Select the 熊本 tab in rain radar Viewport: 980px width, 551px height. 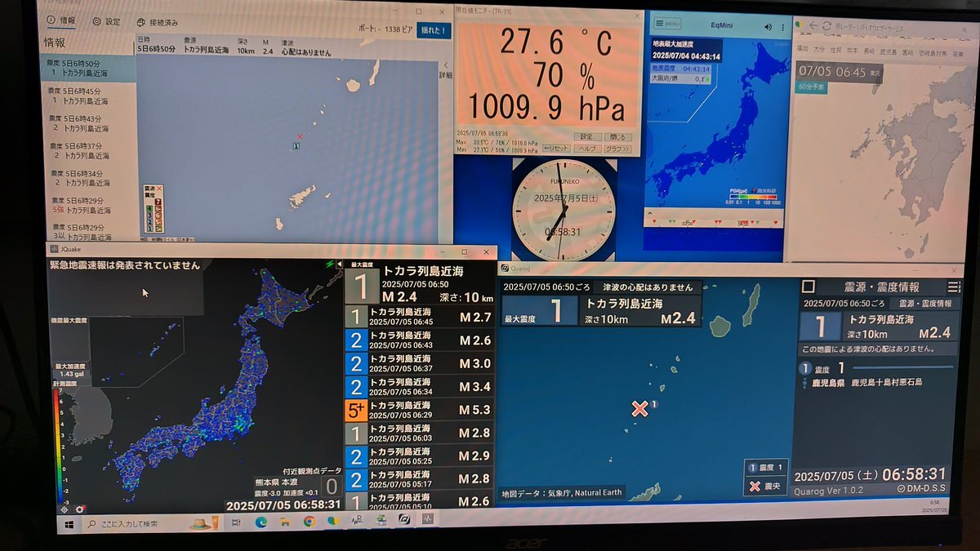pos(851,51)
